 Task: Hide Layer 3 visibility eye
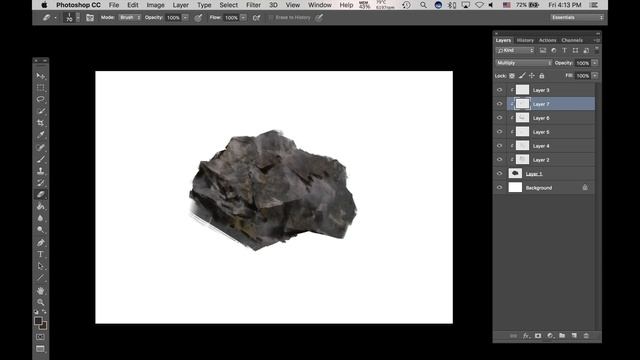(500, 90)
